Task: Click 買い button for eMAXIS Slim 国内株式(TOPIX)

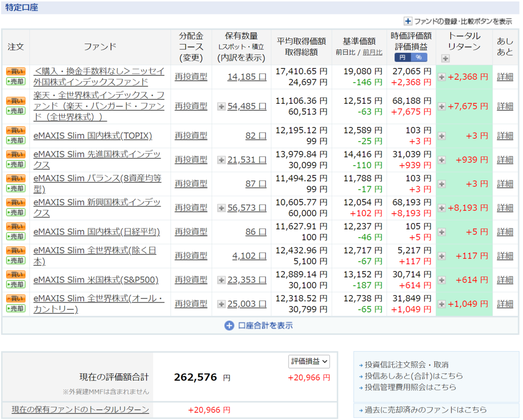Action: pos(16,130)
